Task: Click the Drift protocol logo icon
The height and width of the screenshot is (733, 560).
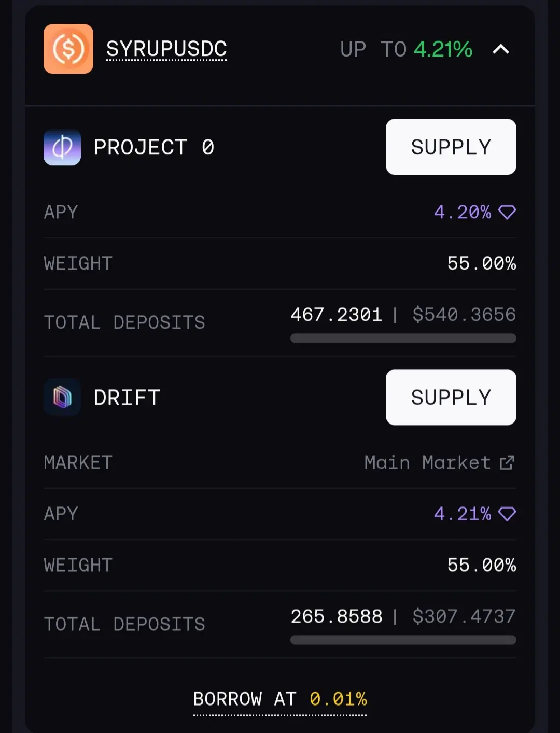Action: click(x=62, y=398)
